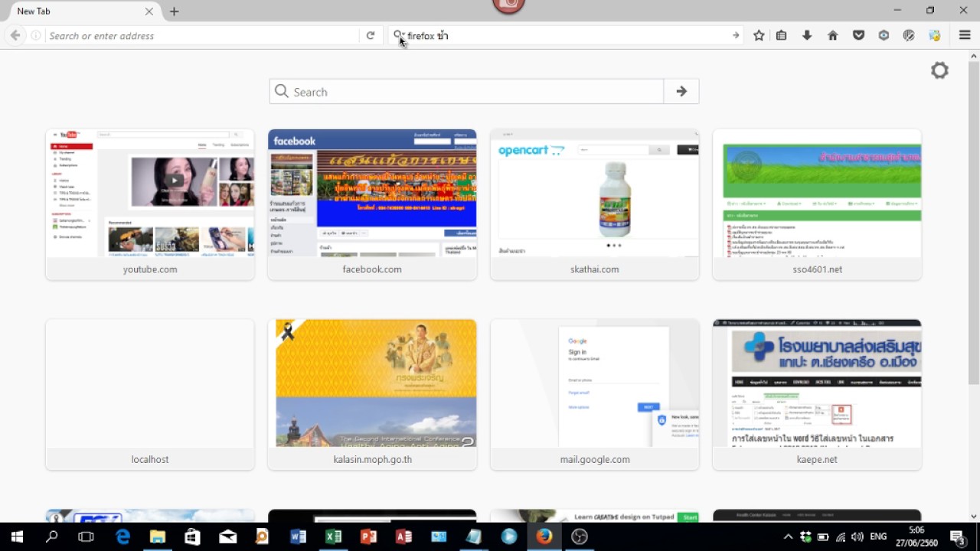980x551 pixels.
Task: Click the magnifier icon in Firefox search bar
Action: point(398,35)
